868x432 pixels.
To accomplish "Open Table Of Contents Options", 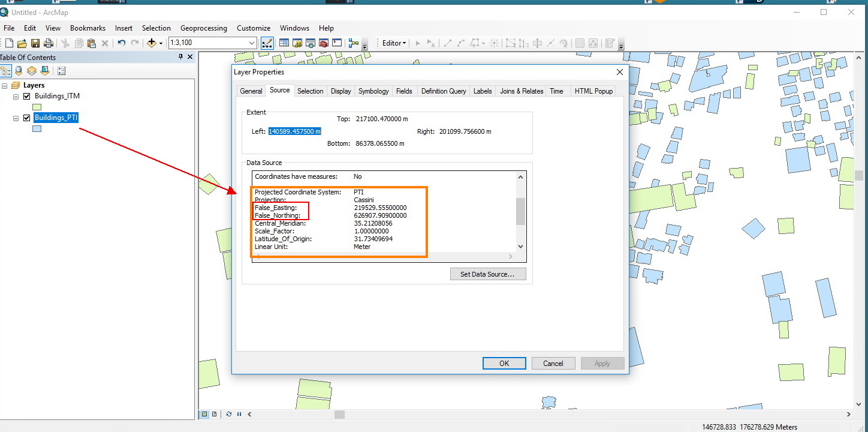I will click(61, 71).
